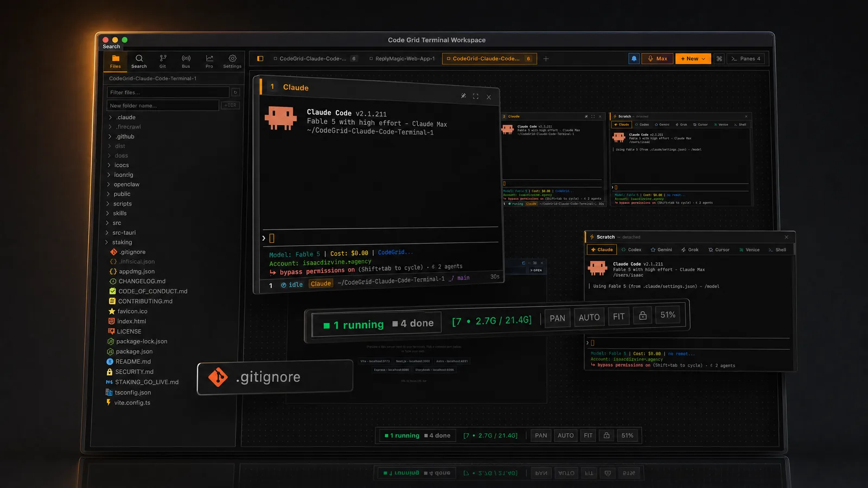The image size is (868, 488).
Task: Maximize the Claude pane with the expand icon
Action: pyautogui.click(x=476, y=96)
